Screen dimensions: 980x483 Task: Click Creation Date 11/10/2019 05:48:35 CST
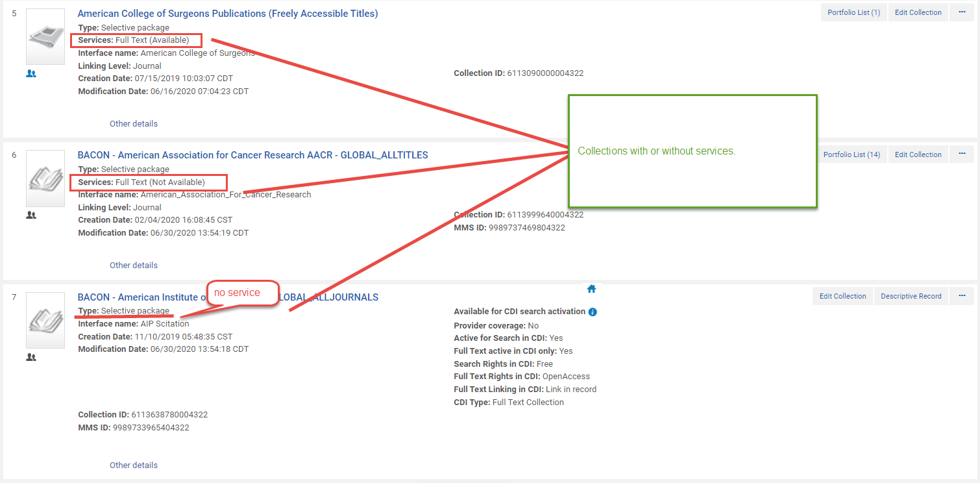pyautogui.click(x=155, y=337)
